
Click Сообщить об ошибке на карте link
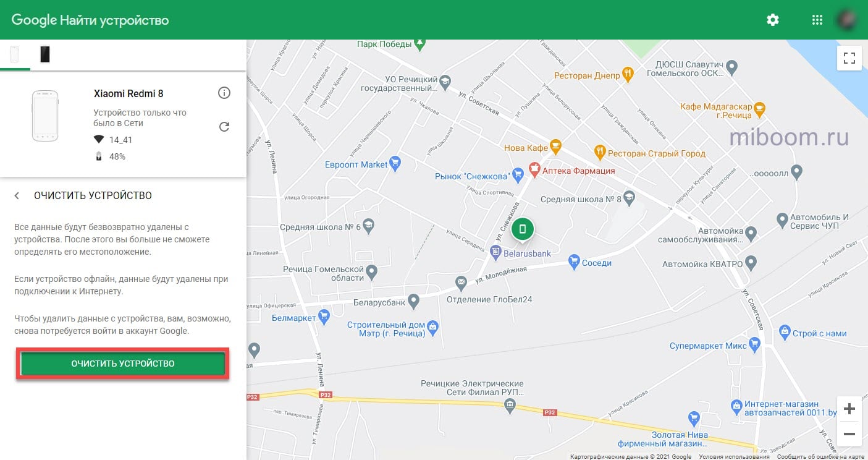[820, 456]
